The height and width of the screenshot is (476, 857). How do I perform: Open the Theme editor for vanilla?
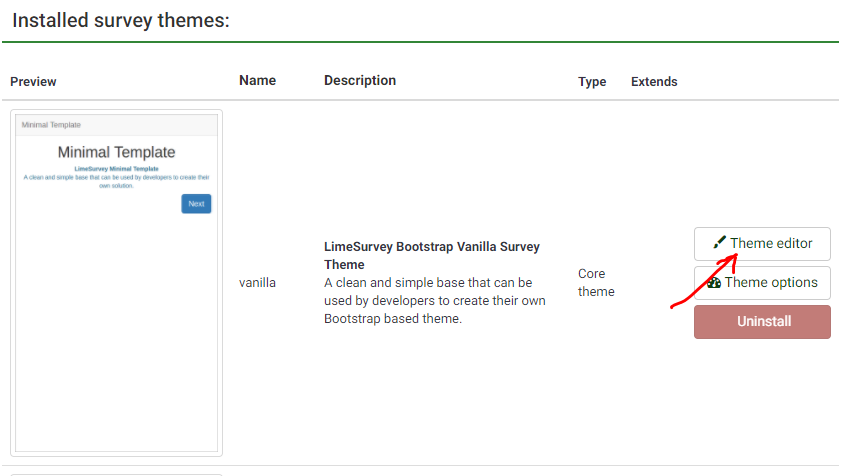[x=762, y=244]
